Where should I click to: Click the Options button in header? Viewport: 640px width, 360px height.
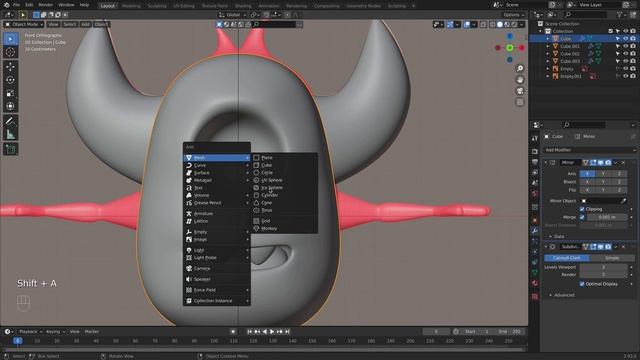tap(513, 15)
